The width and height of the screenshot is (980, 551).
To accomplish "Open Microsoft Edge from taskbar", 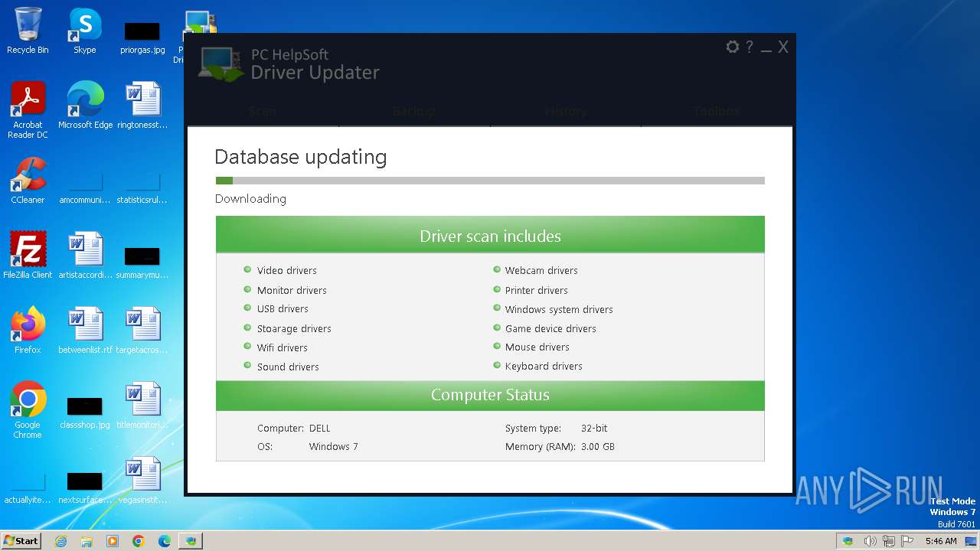I will tap(165, 541).
